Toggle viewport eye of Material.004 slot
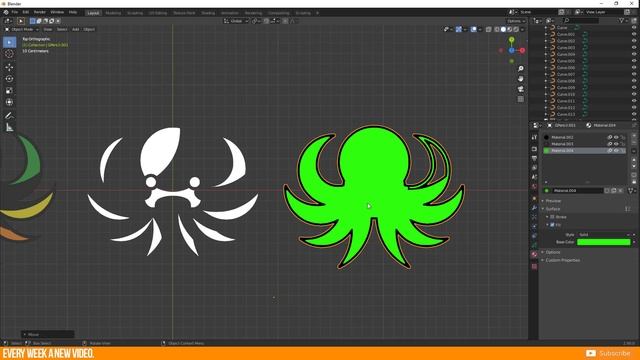Image resolution: width=640 pixels, height=360 pixels. [x=616, y=151]
